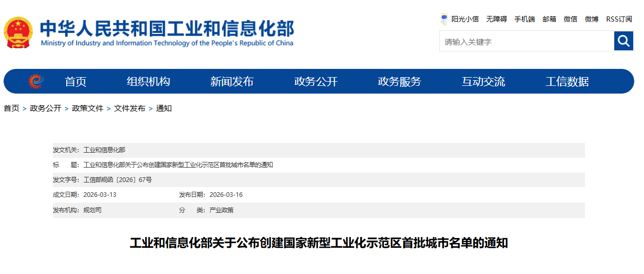Open the 组织机构 navigation menu

(148, 81)
